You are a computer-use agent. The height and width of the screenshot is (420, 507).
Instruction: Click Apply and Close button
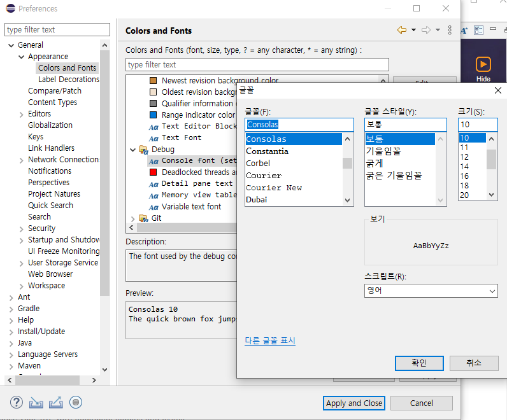tap(354, 403)
